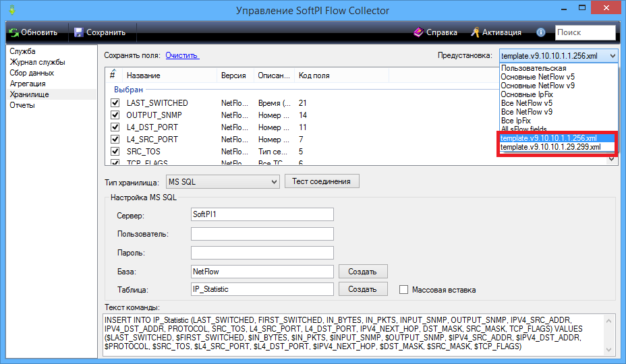
Task: Uncheck the L4_DST_PORT field checkbox
Action: [115, 127]
